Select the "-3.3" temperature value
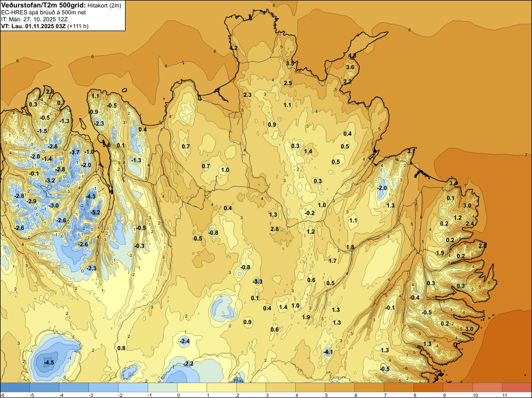The height and width of the screenshot is (398, 532). coord(257,281)
